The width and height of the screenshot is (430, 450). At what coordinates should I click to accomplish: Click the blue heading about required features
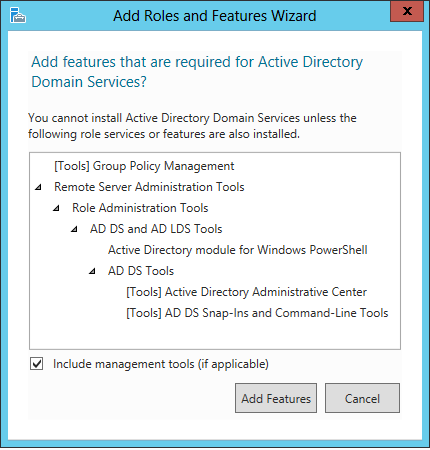tap(197, 72)
